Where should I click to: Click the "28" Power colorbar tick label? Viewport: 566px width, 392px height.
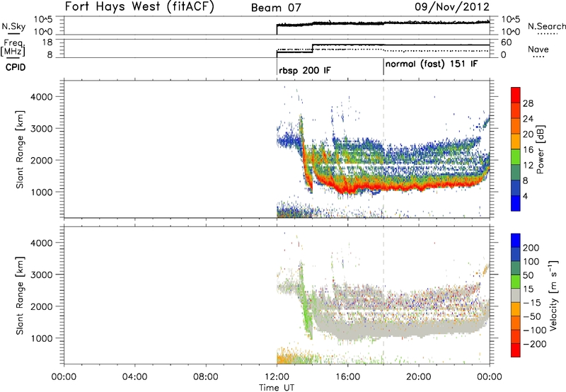point(528,103)
